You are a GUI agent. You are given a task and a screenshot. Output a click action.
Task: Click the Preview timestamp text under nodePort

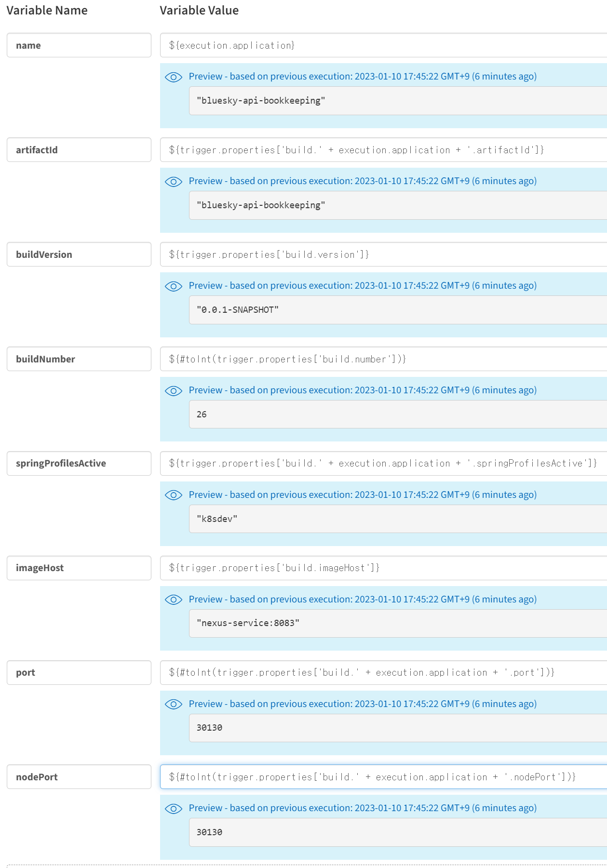[x=363, y=808]
